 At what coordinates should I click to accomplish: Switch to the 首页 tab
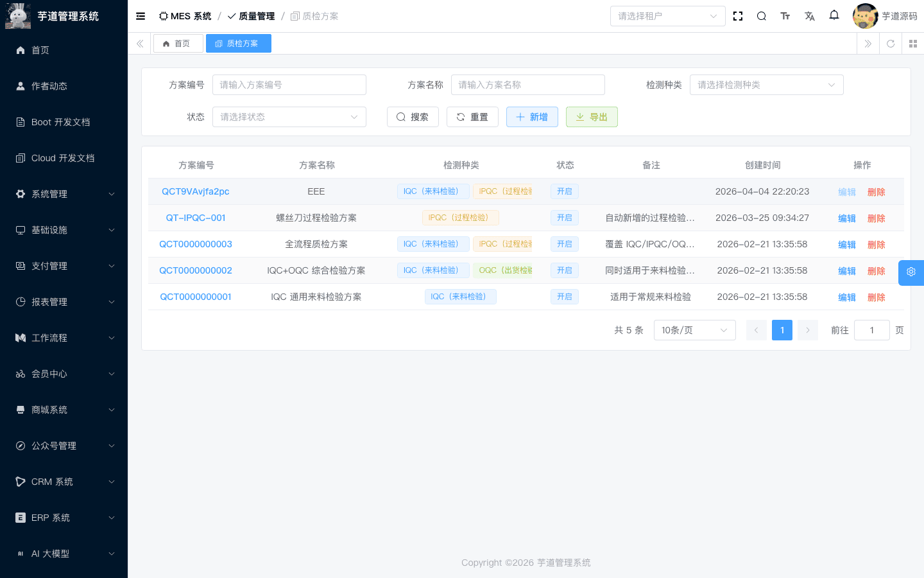pos(178,43)
